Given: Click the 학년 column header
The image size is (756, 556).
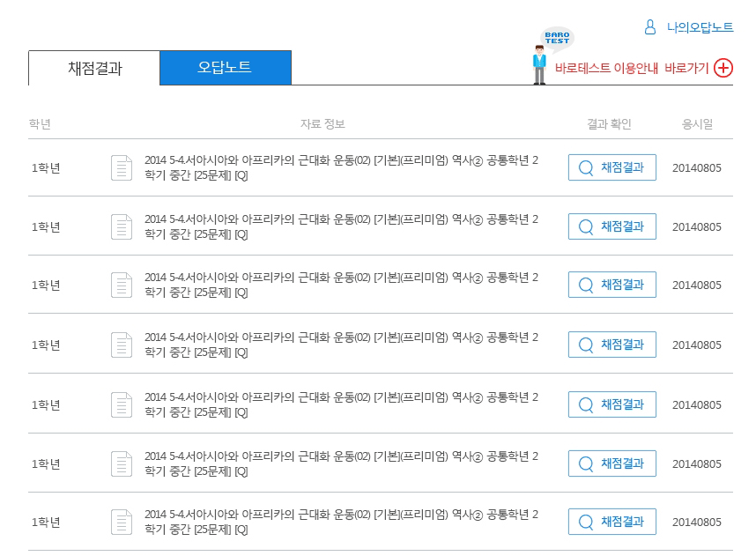Looking at the screenshot, I should click(x=40, y=124).
